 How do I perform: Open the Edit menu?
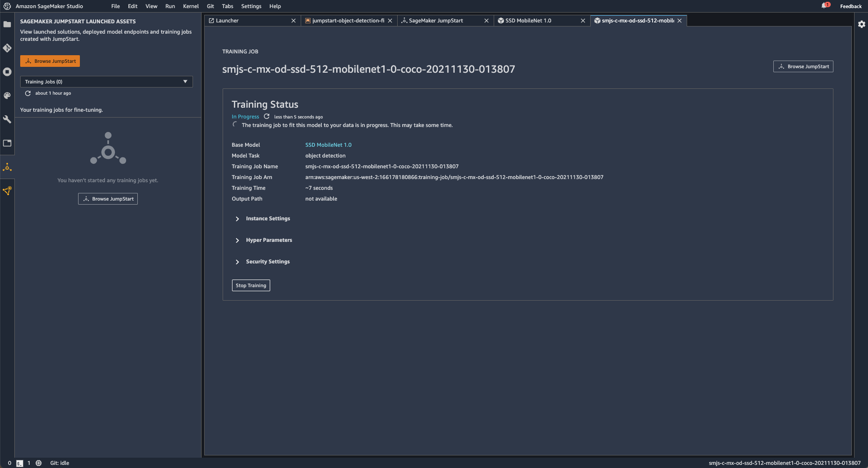[132, 6]
